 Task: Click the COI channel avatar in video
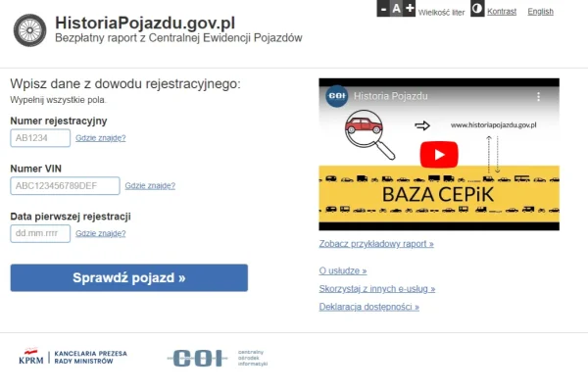(x=336, y=96)
